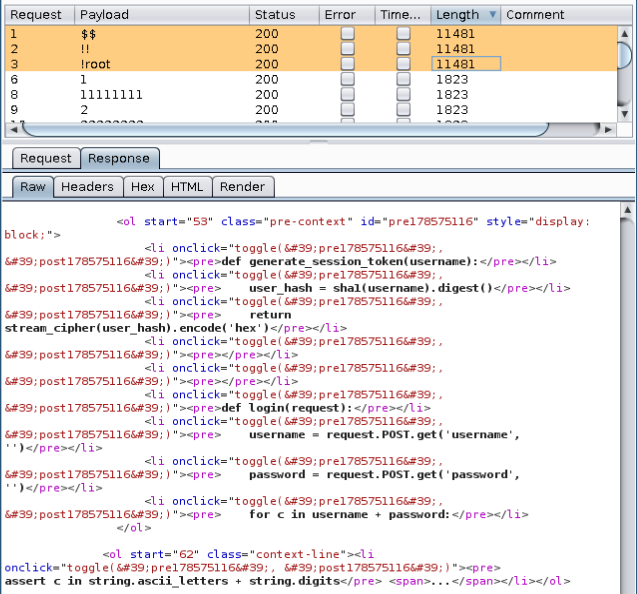Screen dimensions: 637x594
Task: Select the !root payload cell
Action: click(x=162, y=64)
